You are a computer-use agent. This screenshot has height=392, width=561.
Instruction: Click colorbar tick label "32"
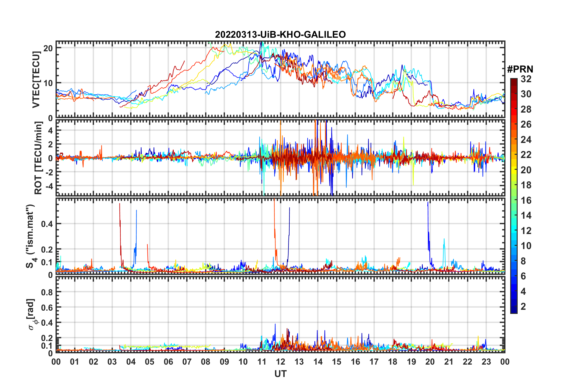click(526, 79)
